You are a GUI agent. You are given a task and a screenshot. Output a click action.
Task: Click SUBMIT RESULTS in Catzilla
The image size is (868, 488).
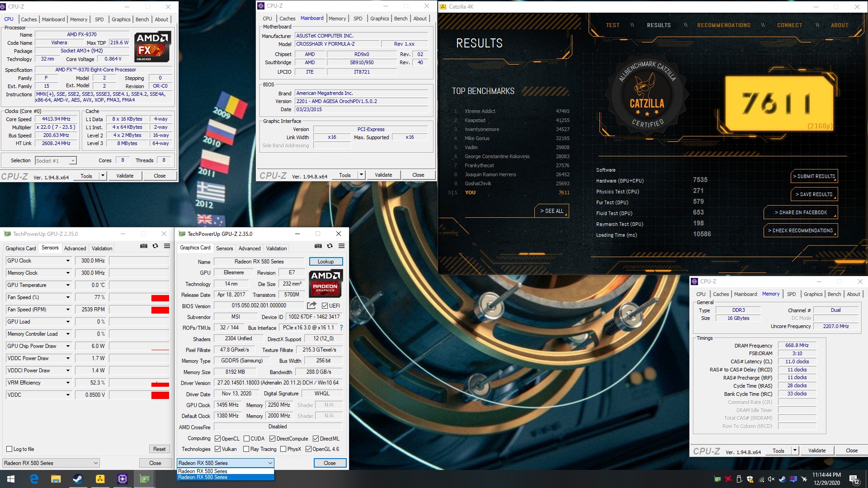point(814,176)
